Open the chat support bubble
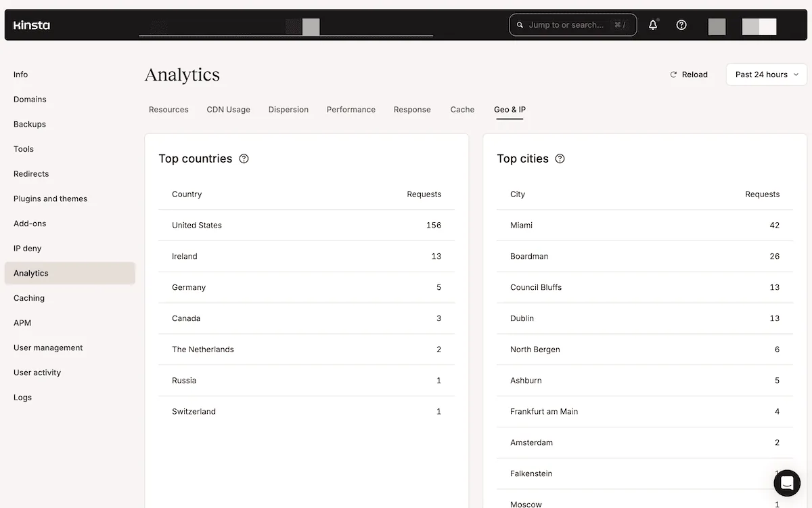 [x=786, y=483]
